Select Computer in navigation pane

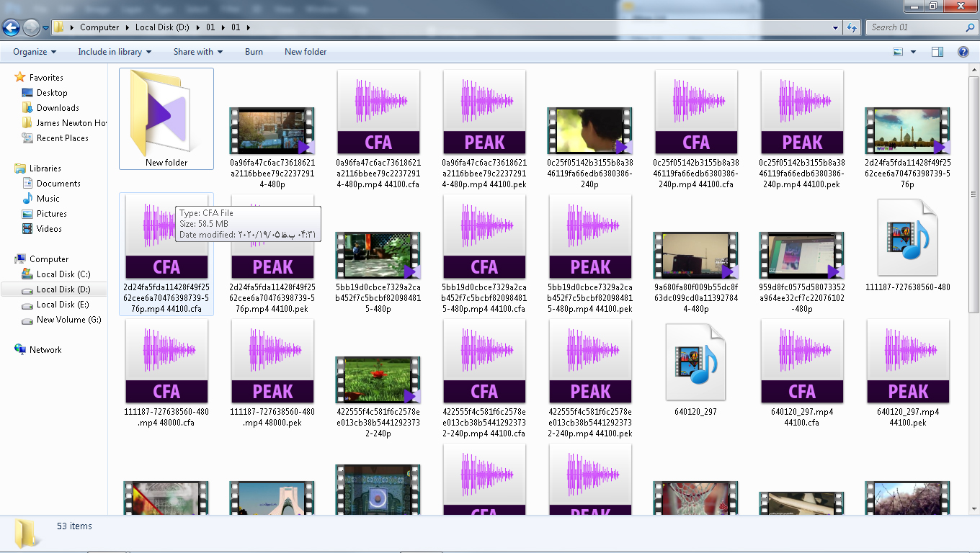point(49,259)
